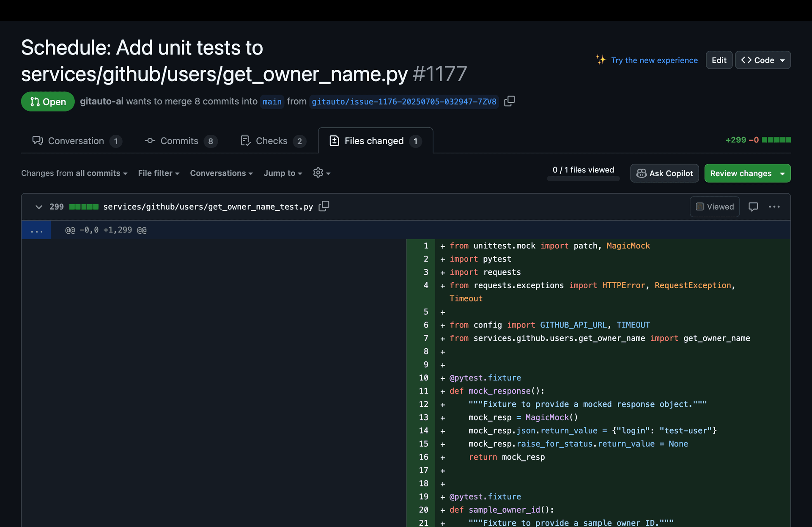Image resolution: width=812 pixels, height=527 pixels.
Task: Click the 0 / 1 files viewed text
Action: (x=583, y=170)
